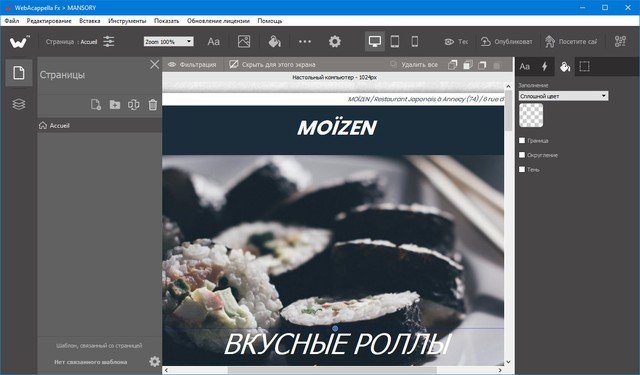The width and height of the screenshot is (640, 375).
Task: Click the paint bucket icon in top toolbar
Action: click(275, 42)
